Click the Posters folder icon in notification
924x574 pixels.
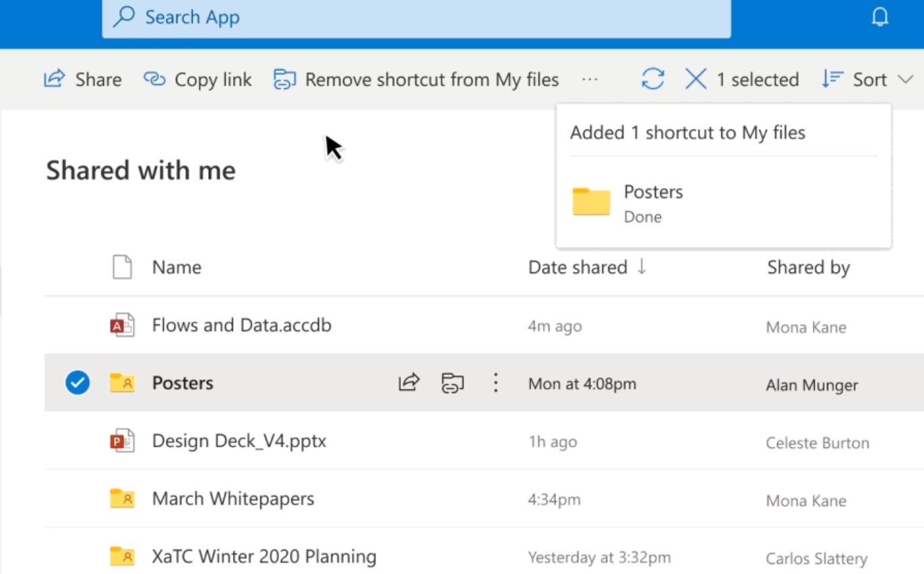tap(591, 202)
